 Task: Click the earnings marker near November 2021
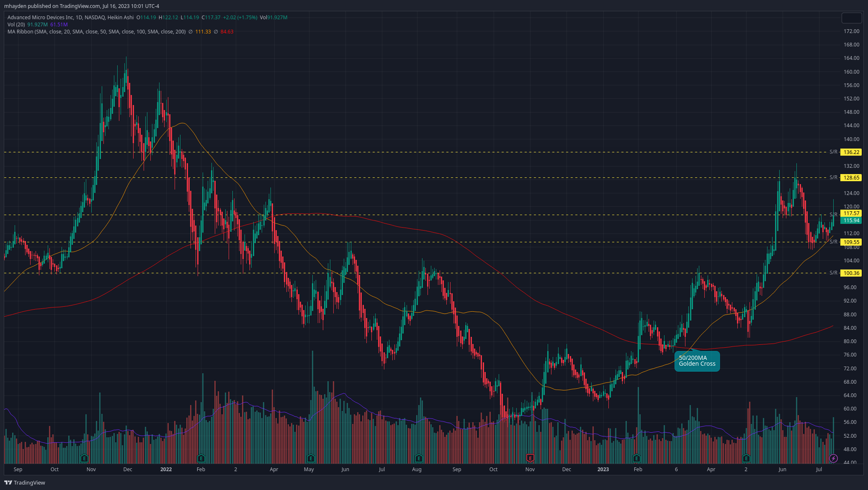[x=85, y=458]
